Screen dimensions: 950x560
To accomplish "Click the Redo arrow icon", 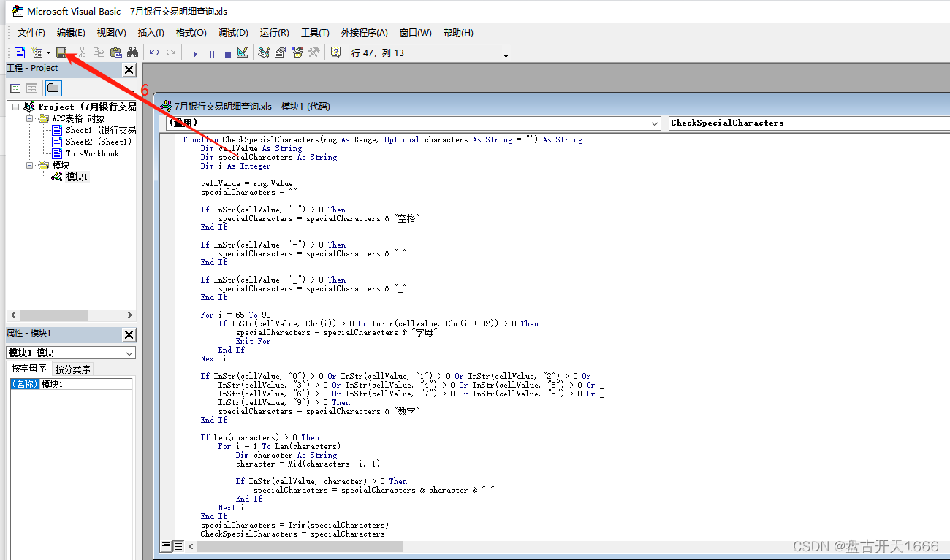I will click(x=171, y=53).
